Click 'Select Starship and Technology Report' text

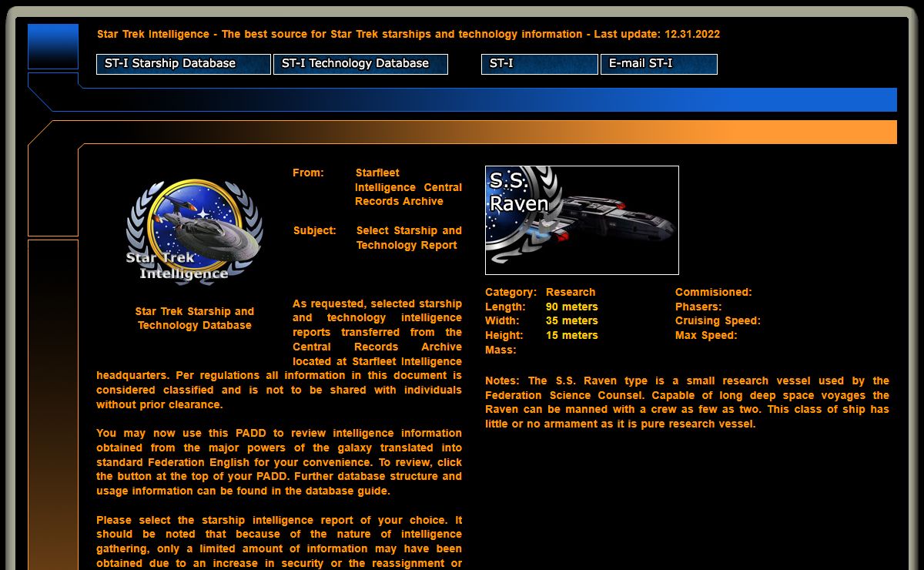click(408, 238)
